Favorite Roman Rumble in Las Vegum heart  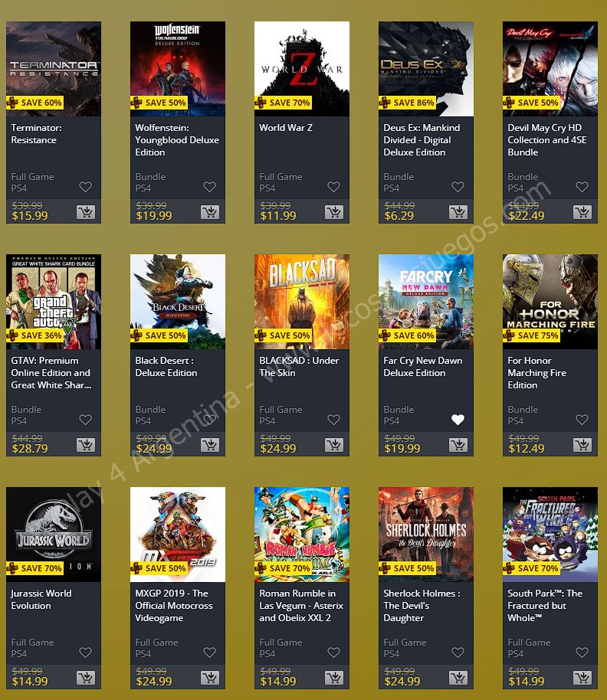point(333,653)
